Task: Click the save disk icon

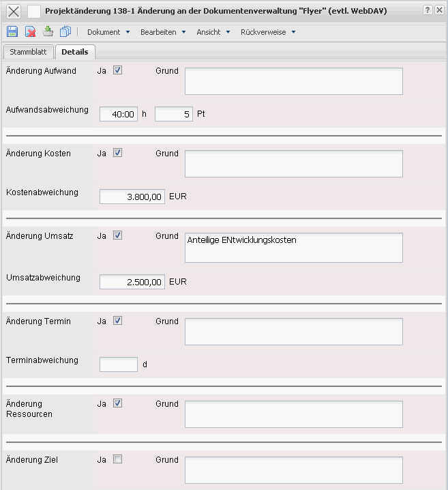Action: (12, 32)
